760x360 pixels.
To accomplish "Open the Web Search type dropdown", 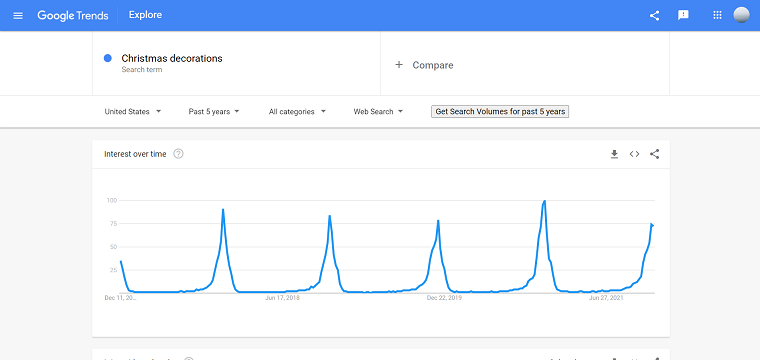I will 378,111.
